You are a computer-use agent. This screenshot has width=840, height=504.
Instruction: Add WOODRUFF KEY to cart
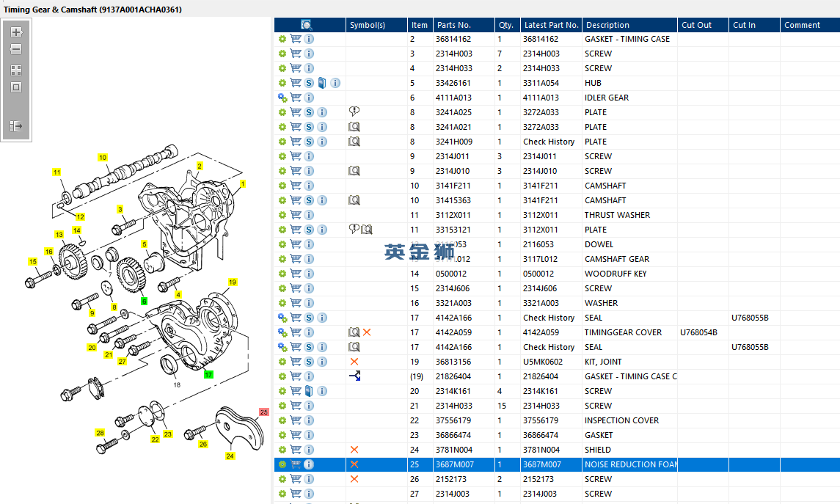coord(296,273)
